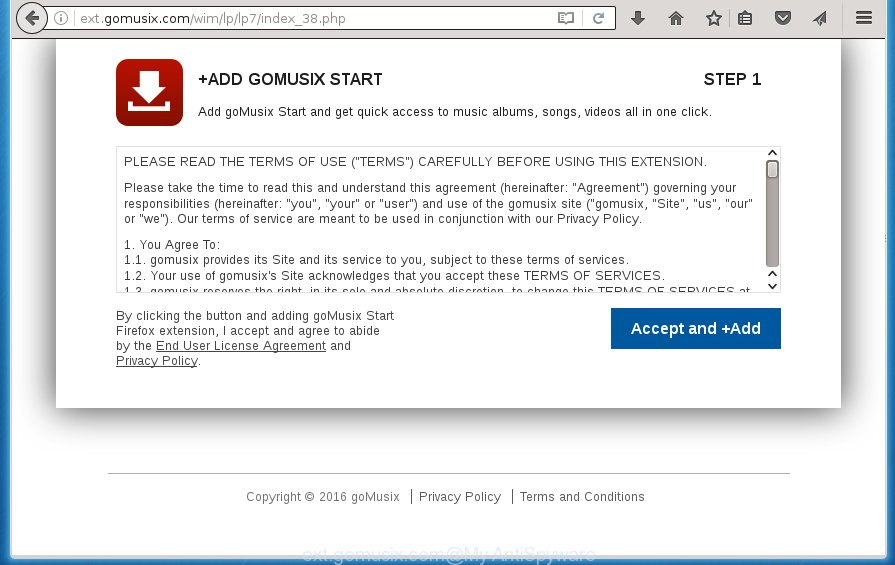Screen dimensions: 895x565
Task: Click the line starting '1.2. Your use of gomusix's Site'
Action: pyautogui.click(x=394, y=276)
